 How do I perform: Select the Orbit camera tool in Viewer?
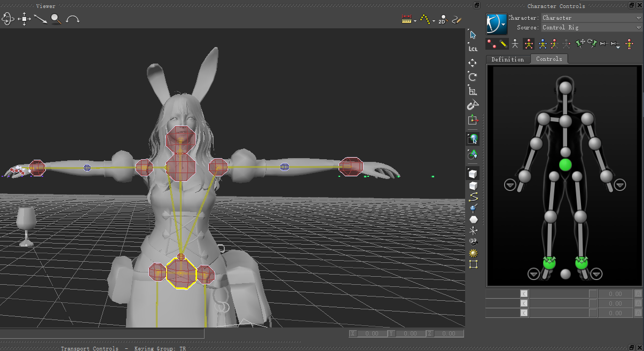point(7,19)
